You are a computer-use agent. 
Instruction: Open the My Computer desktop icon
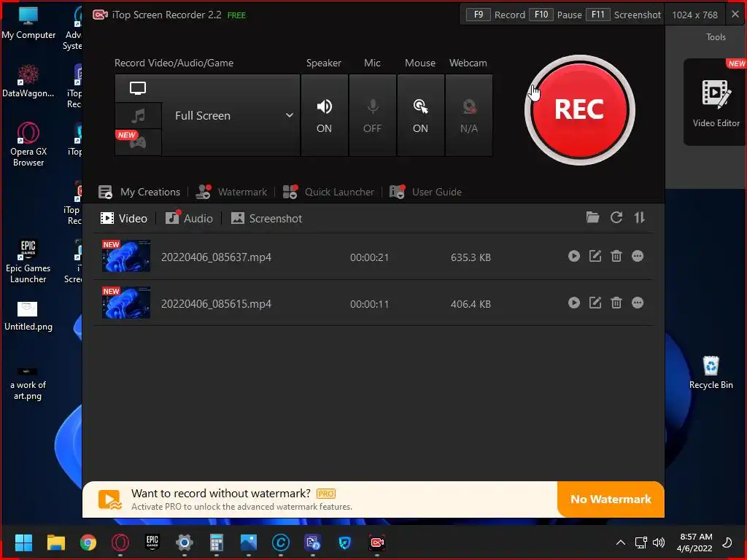click(28, 23)
